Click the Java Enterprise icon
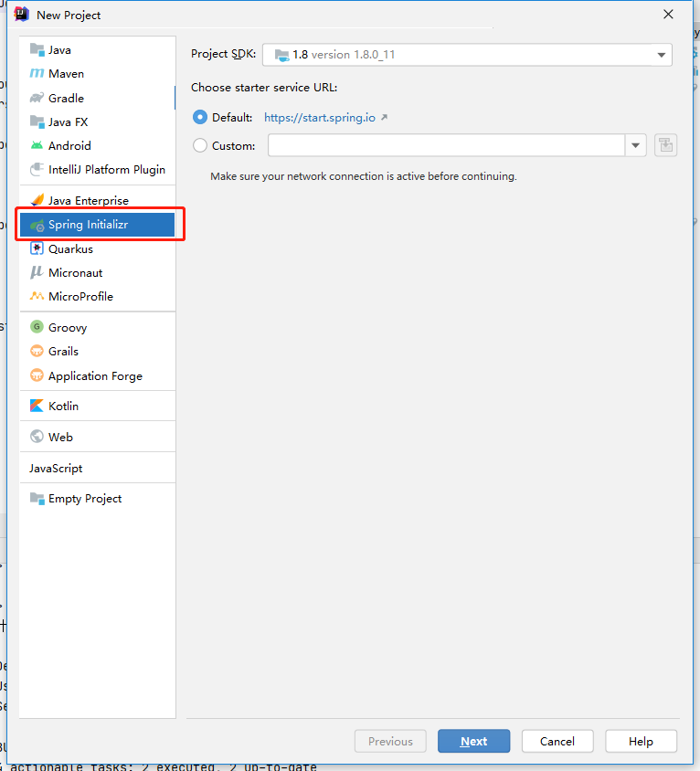Image resolution: width=700 pixels, height=771 pixels. coord(37,200)
